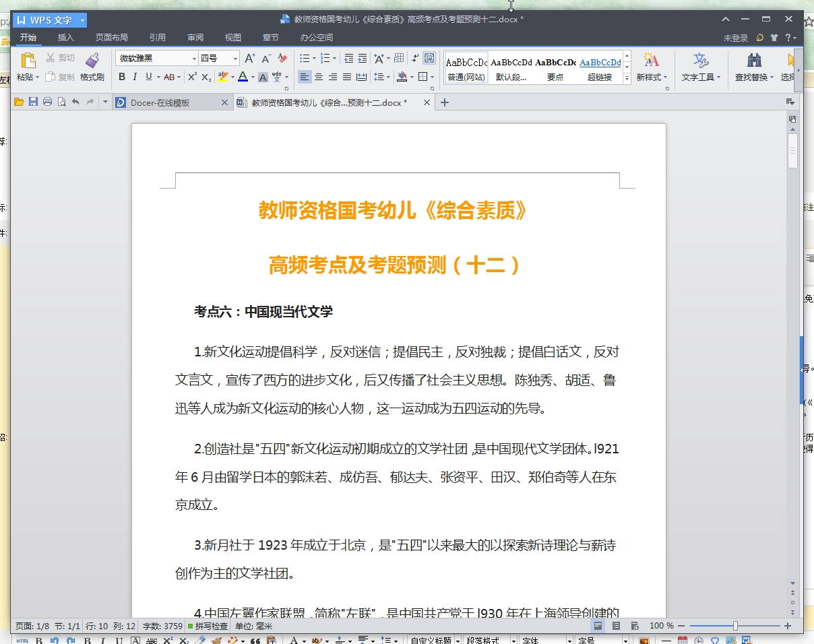Image resolution: width=814 pixels, height=644 pixels.
Task: Toggle spell check (拼写检查) in status bar
Action: click(208, 626)
